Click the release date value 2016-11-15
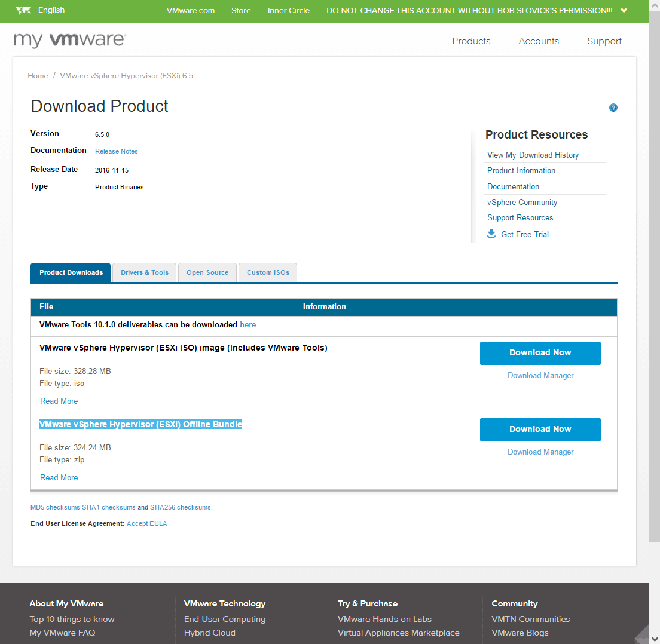This screenshot has height=644, width=660. tap(112, 170)
